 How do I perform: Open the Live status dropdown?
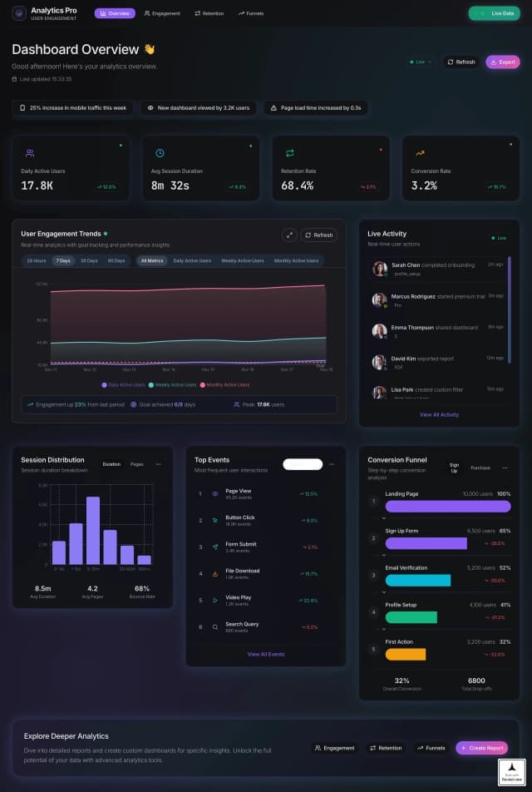coord(420,62)
